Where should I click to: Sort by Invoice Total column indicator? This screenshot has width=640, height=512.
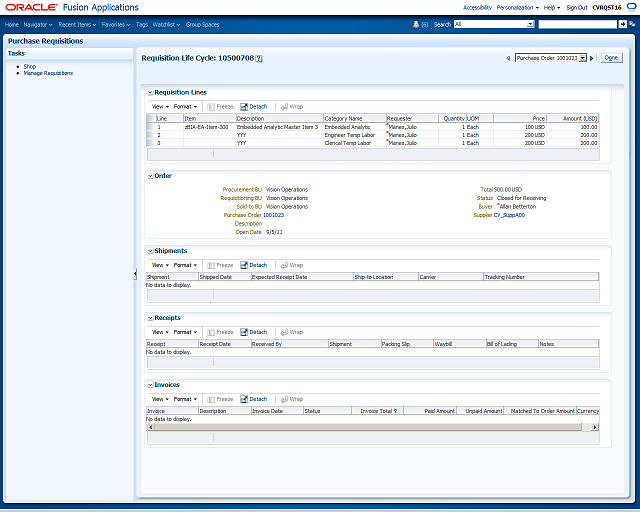[x=395, y=411]
